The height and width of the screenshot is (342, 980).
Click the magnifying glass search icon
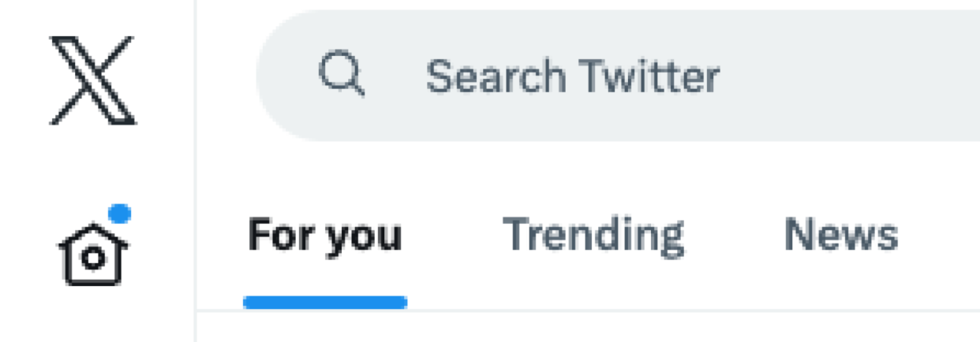pos(341,75)
